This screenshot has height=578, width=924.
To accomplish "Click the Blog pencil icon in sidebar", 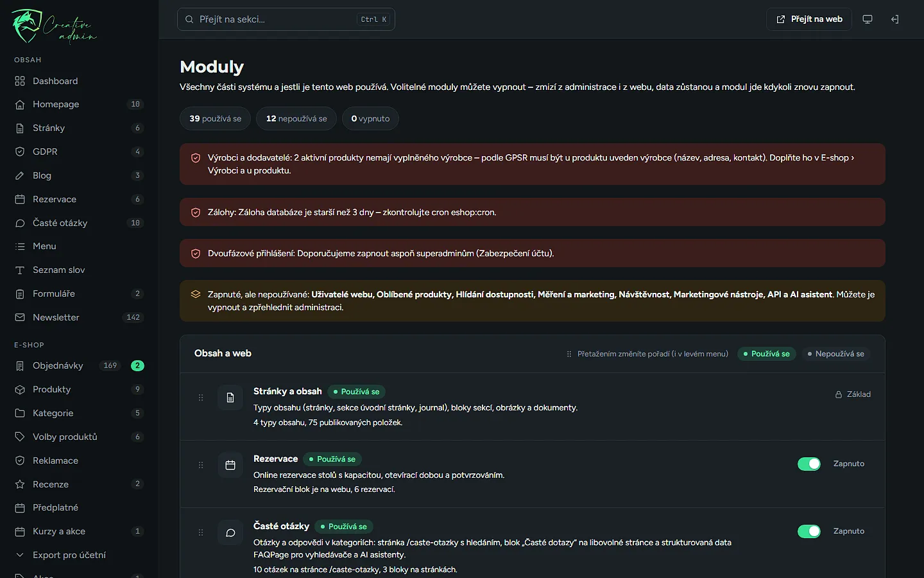I will pyautogui.click(x=20, y=175).
